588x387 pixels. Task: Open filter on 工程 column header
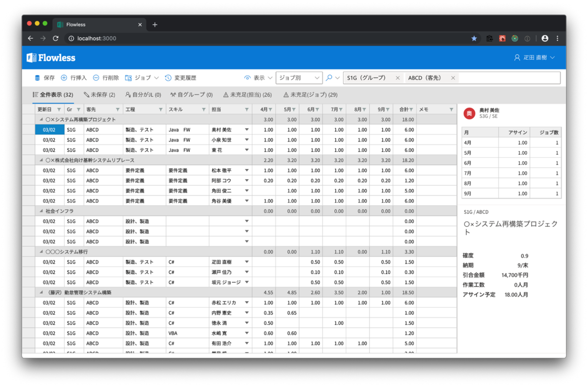(x=161, y=110)
